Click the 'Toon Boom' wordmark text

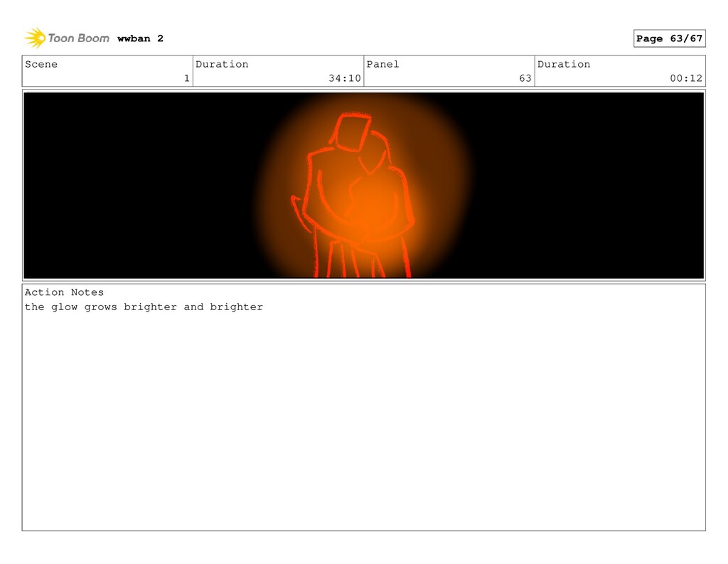click(78, 38)
